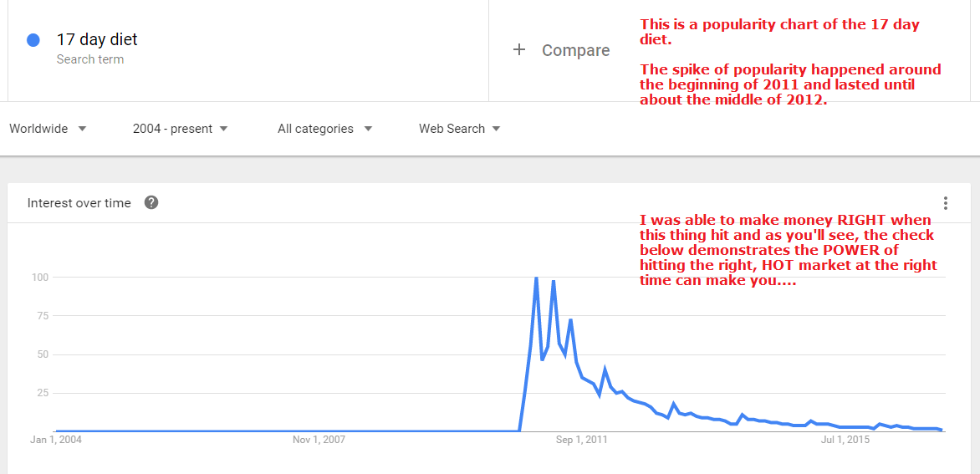Expand the 2004 - present date range dropdown

coord(180,129)
